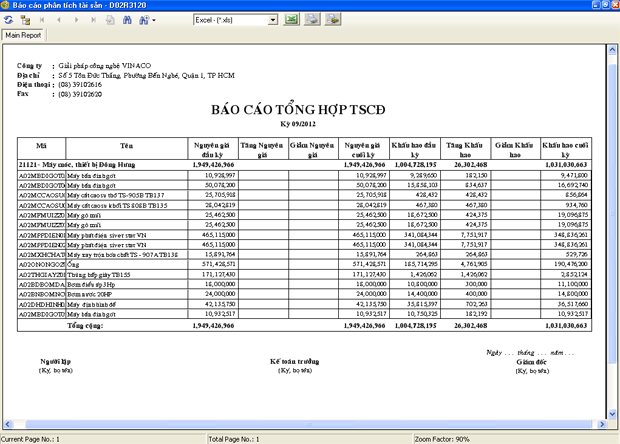Click the code A02BNBOMNC cell

[42, 294]
